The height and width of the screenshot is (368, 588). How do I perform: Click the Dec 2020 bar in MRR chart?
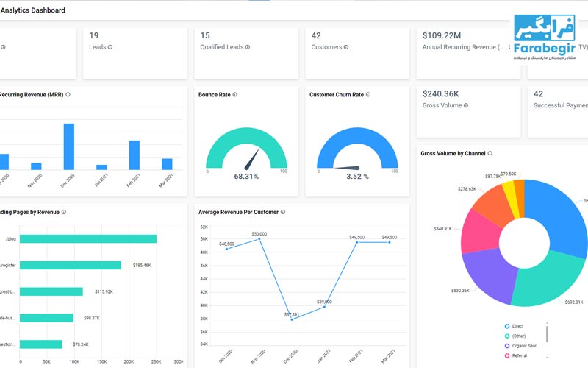click(68, 147)
